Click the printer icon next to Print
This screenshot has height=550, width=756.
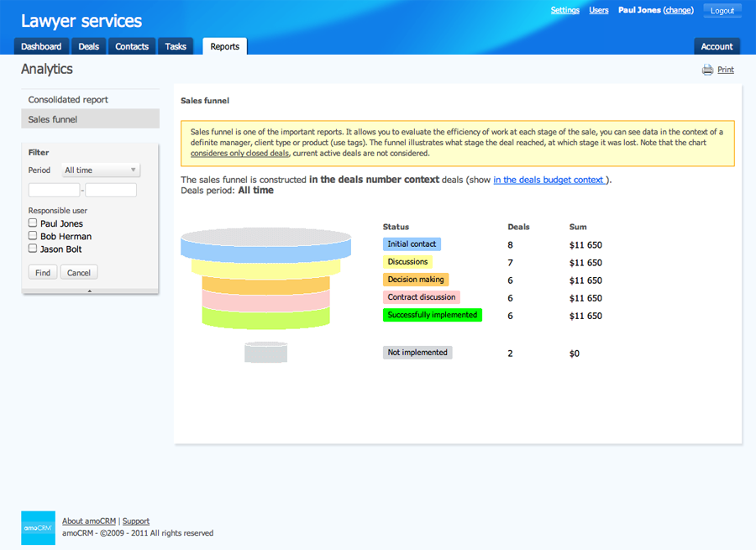click(707, 70)
